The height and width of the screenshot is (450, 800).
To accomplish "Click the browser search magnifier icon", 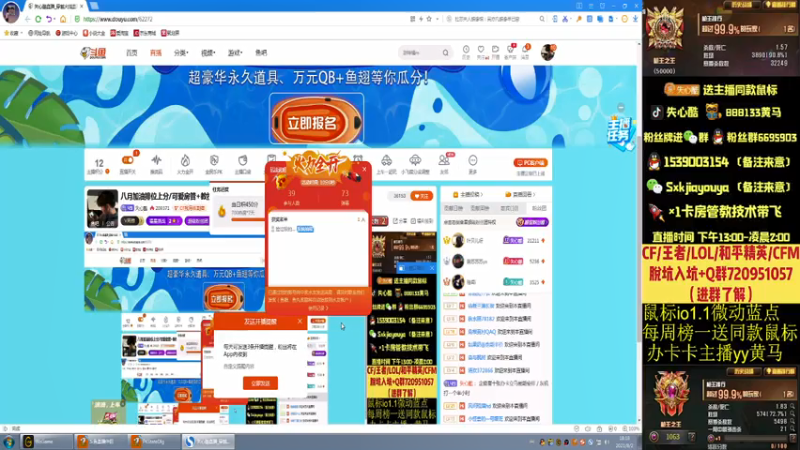I will (542, 19).
